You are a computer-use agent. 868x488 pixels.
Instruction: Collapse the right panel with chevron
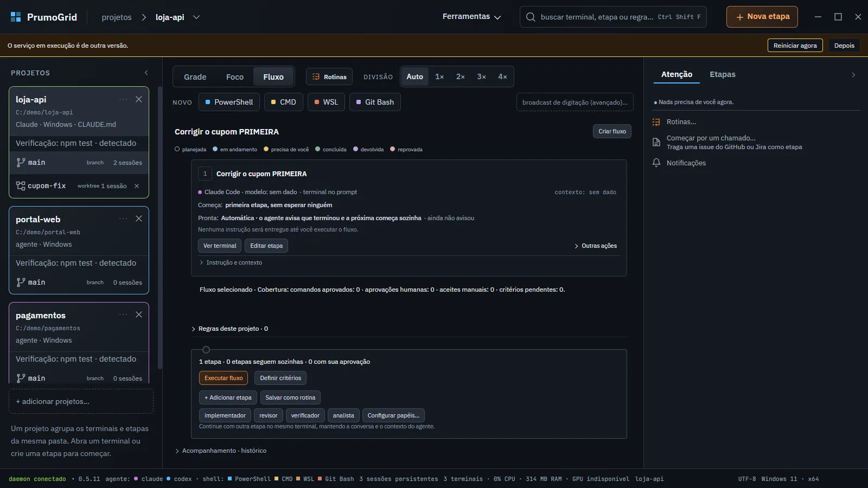coord(853,75)
